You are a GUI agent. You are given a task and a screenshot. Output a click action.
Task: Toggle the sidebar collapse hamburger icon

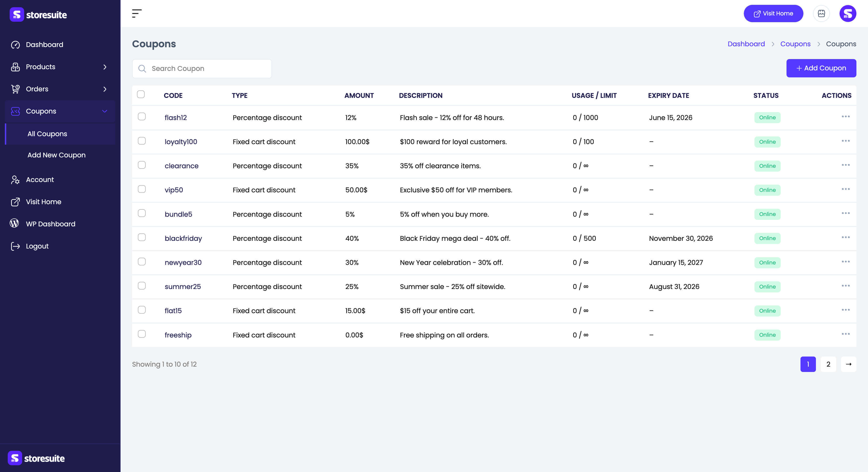tap(136, 13)
